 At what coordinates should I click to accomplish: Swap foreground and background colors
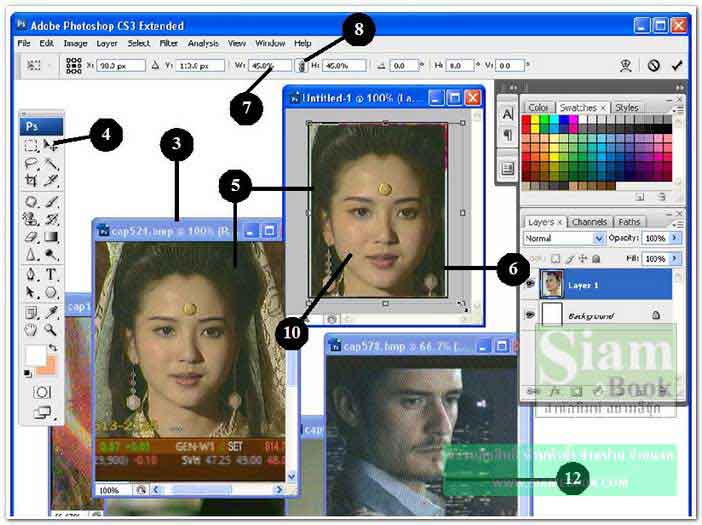[53, 347]
